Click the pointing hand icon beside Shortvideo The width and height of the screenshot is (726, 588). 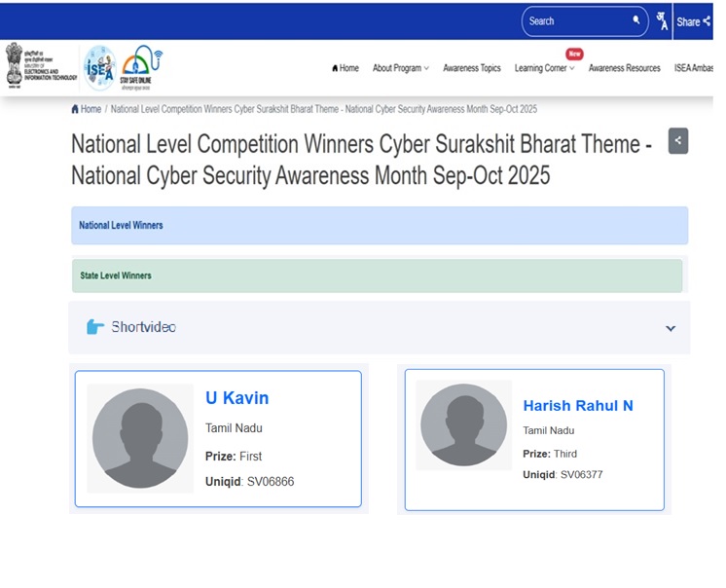(x=95, y=327)
